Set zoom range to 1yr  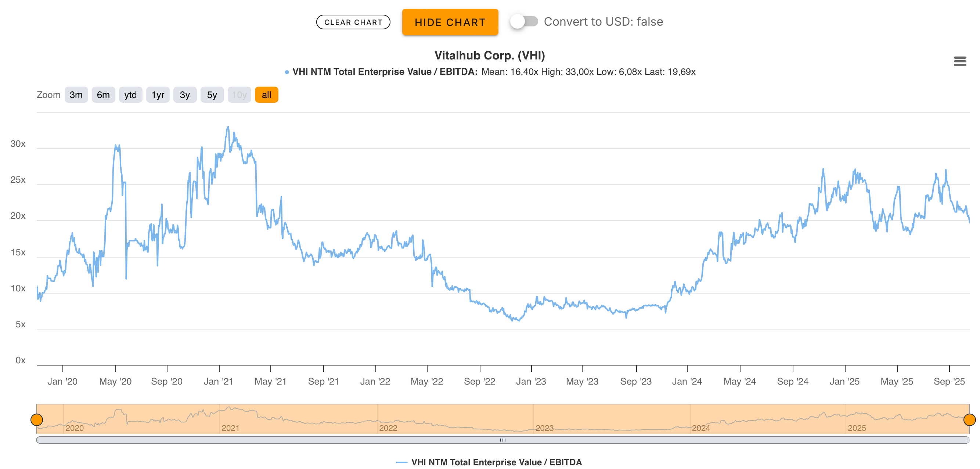[x=158, y=95]
